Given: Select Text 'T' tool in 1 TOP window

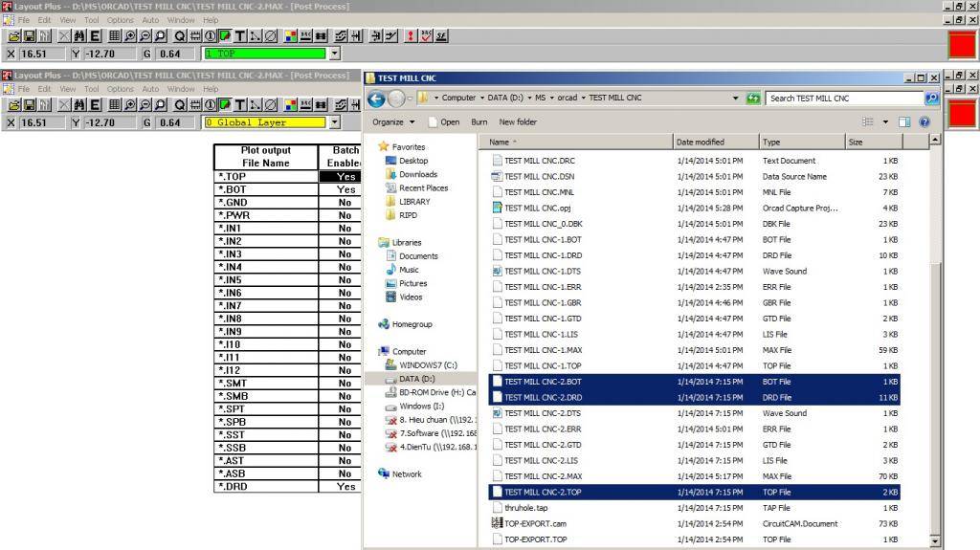Looking at the screenshot, I should click(240, 36).
